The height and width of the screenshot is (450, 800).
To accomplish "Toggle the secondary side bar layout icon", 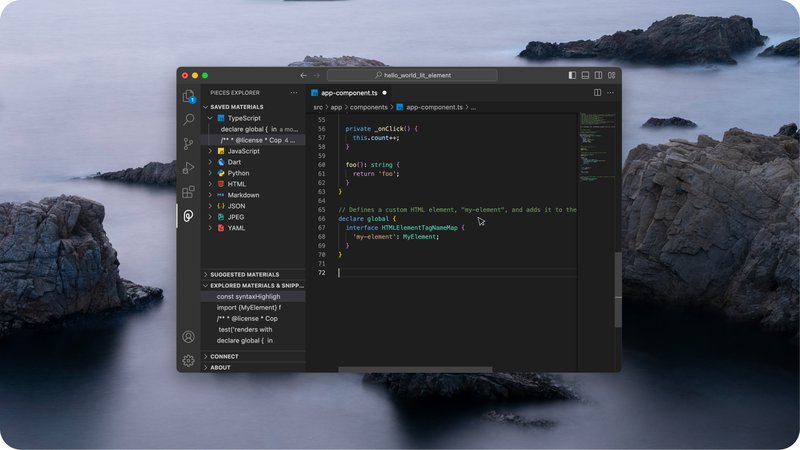I will 598,76.
